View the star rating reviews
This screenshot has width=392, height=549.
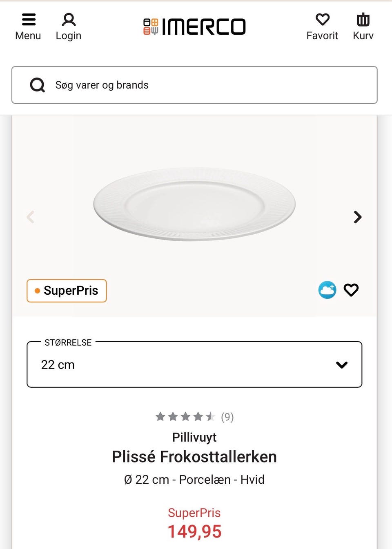pyautogui.click(x=185, y=417)
